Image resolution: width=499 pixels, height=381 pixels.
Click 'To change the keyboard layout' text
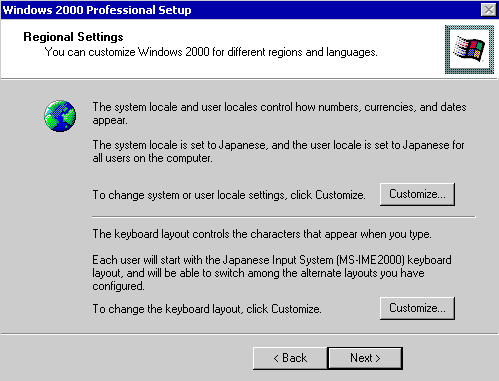(x=207, y=309)
